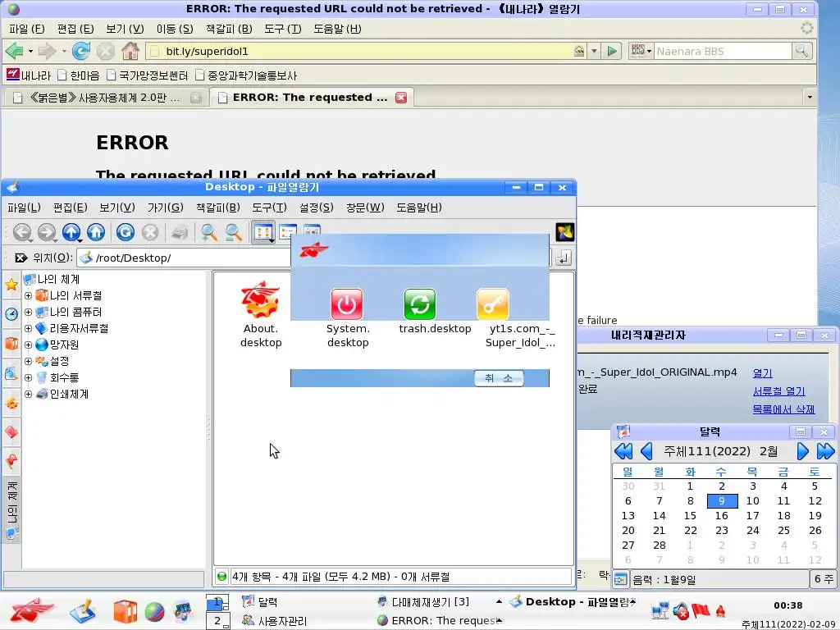Screen dimensions: 840x630
Task: Go to browser Home page icon
Action: pyautogui.click(x=130, y=52)
